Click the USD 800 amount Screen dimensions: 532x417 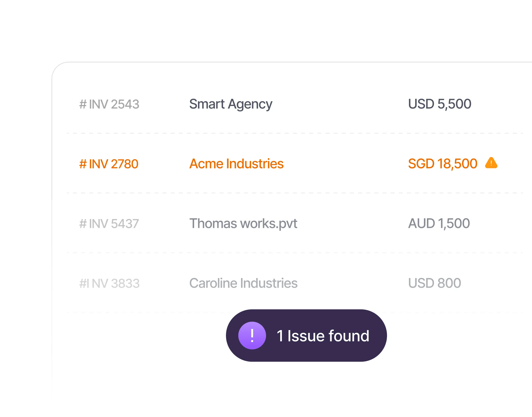coord(434,283)
